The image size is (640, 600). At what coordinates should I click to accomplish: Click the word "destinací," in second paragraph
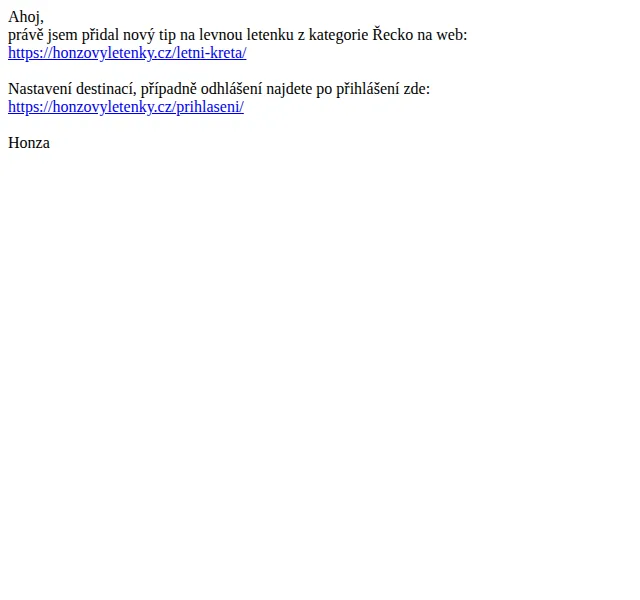click(x=106, y=89)
